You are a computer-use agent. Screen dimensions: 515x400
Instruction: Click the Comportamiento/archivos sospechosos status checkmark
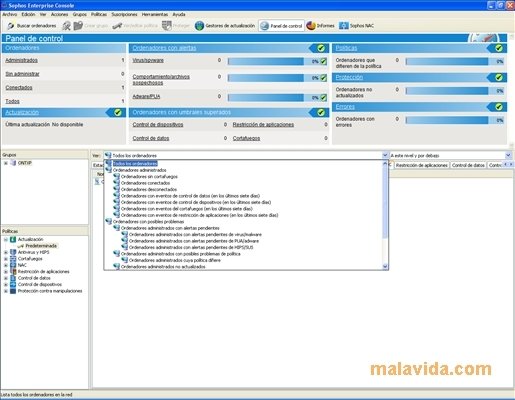click(323, 78)
